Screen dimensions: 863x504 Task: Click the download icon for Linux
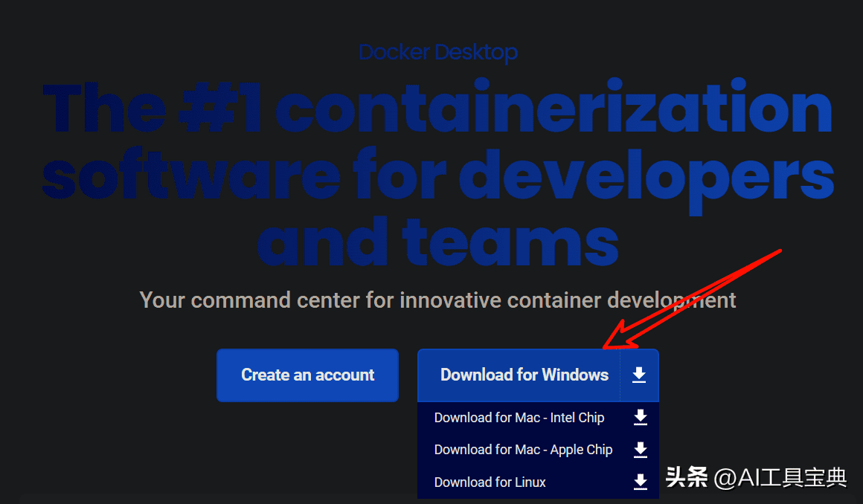click(641, 482)
